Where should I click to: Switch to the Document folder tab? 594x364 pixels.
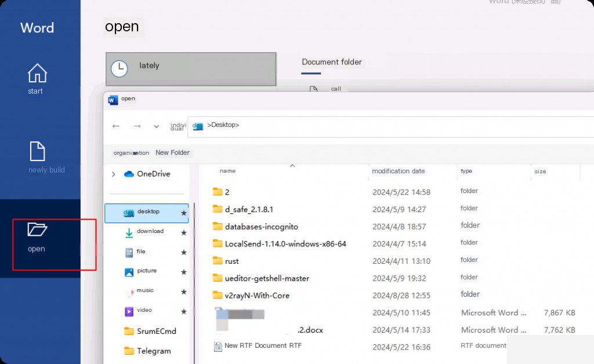tap(332, 62)
